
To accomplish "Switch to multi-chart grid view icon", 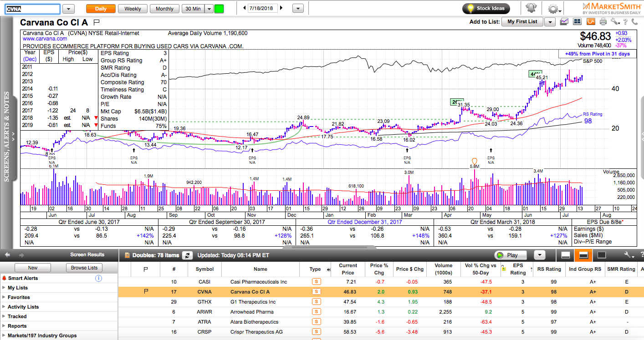I will [x=578, y=21].
